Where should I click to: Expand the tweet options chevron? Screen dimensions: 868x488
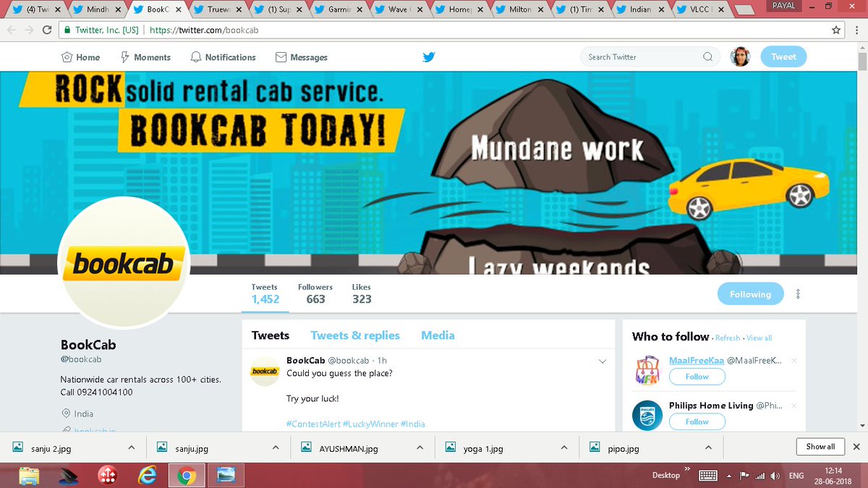[603, 361]
